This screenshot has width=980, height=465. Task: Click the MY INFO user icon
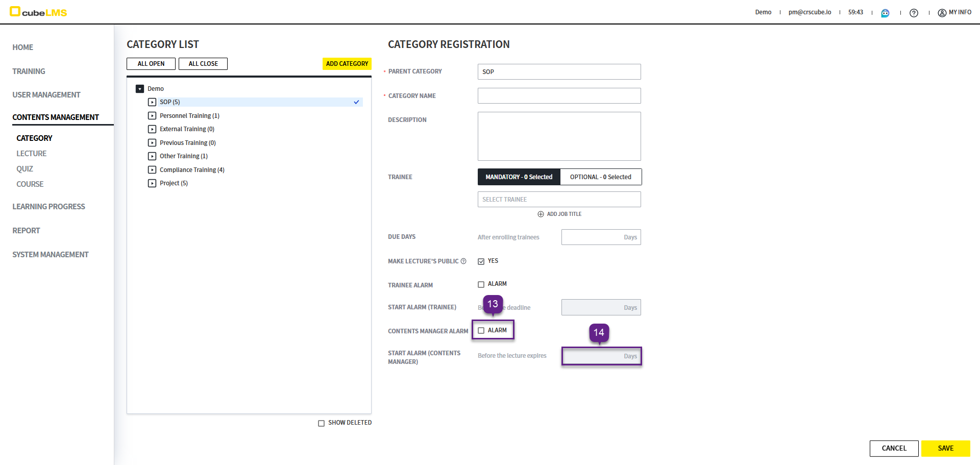coord(942,13)
